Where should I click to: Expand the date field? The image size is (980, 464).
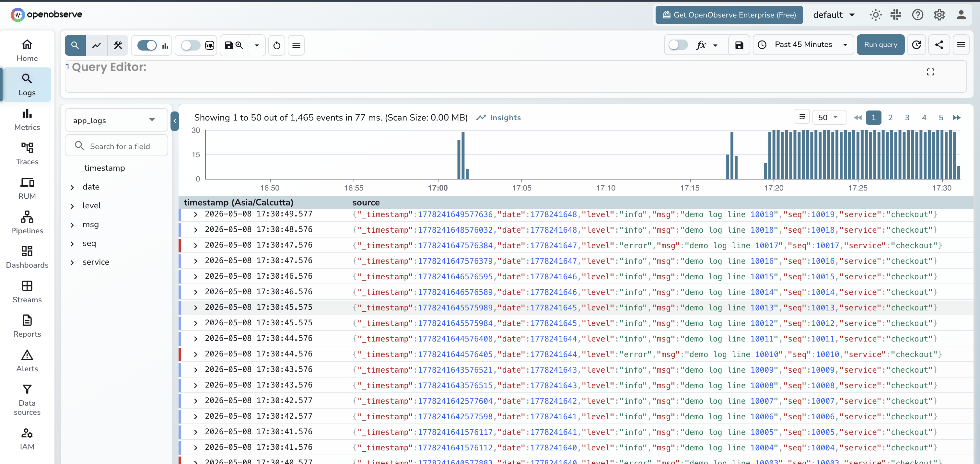point(72,187)
